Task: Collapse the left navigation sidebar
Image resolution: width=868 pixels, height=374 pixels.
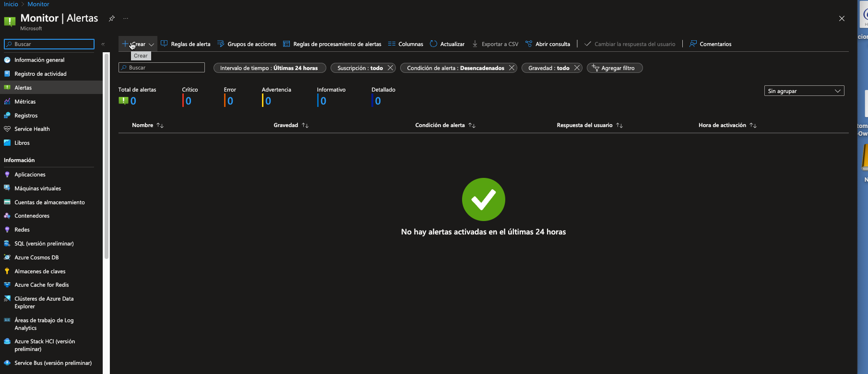Action: (x=103, y=44)
